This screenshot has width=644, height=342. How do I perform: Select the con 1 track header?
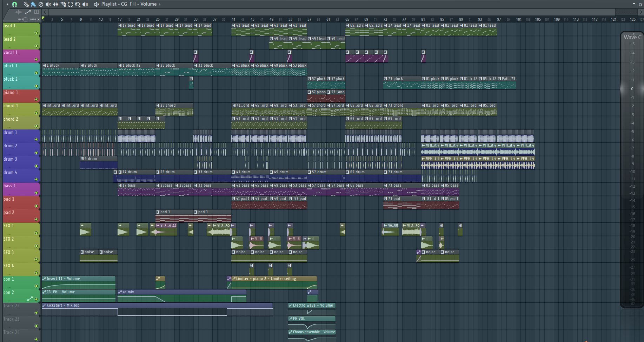pos(21,282)
